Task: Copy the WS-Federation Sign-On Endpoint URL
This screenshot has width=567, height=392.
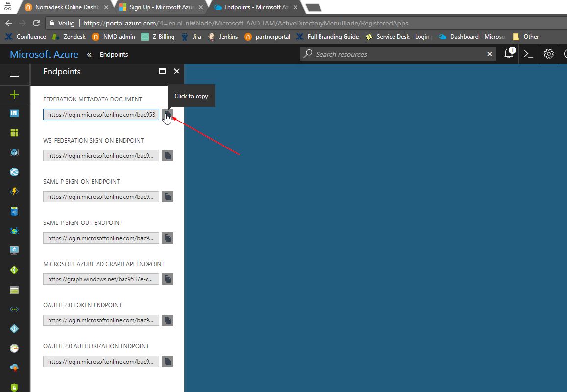Action: (167, 156)
